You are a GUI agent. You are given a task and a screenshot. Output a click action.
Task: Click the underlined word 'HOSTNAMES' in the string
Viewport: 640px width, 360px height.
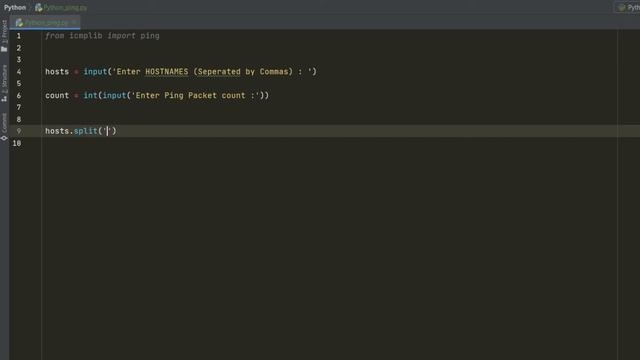167,72
